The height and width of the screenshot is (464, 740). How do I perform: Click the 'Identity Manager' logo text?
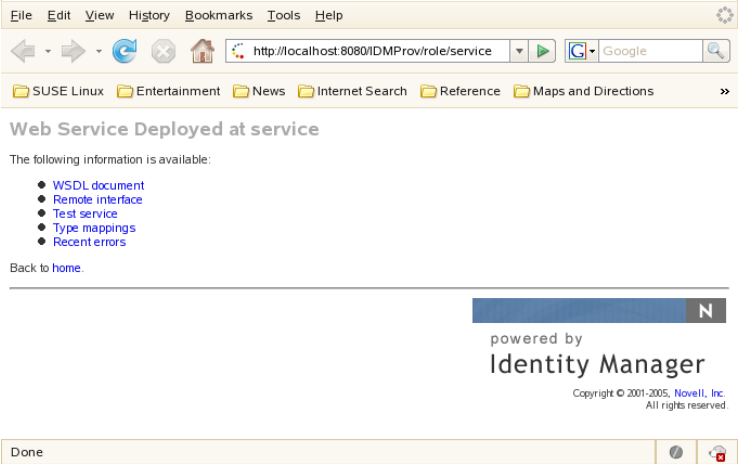pos(597,365)
